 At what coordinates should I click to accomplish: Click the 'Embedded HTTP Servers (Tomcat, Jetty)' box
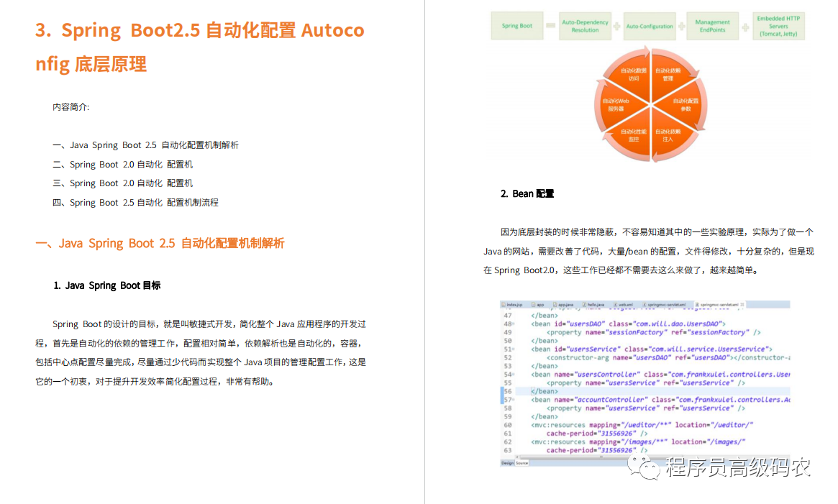(x=778, y=26)
